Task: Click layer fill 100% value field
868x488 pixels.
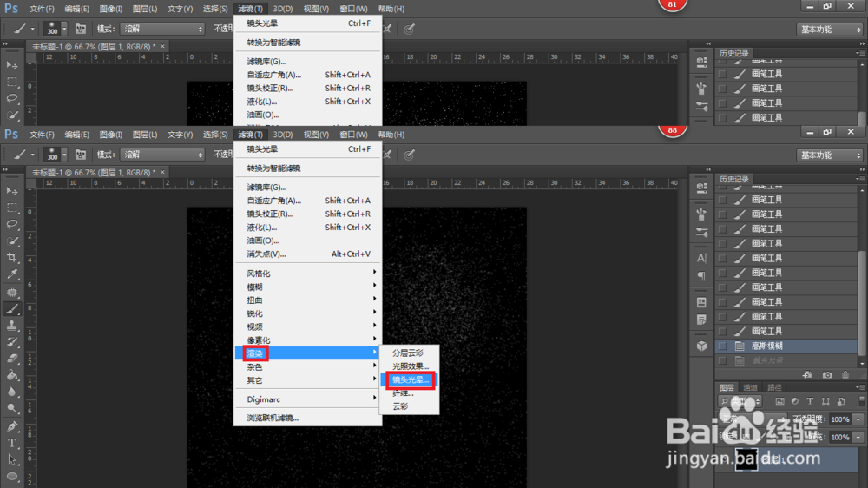Action: [x=840, y=437]
